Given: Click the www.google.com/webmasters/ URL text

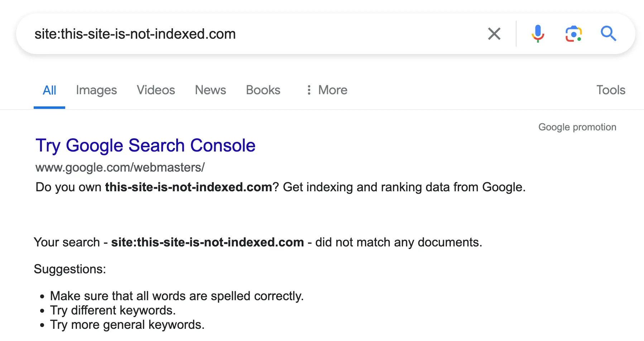Looking at the screenshot, I should tap(120, 168).
